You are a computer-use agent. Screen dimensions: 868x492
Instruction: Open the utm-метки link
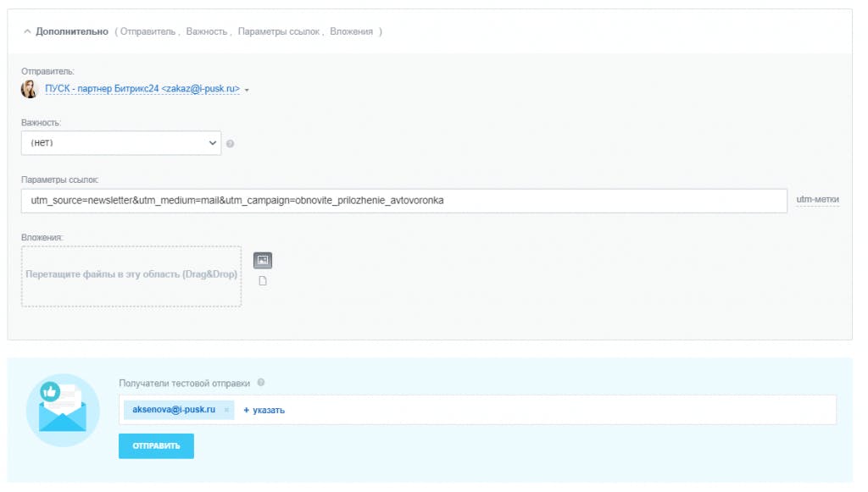tap(817, 199)
